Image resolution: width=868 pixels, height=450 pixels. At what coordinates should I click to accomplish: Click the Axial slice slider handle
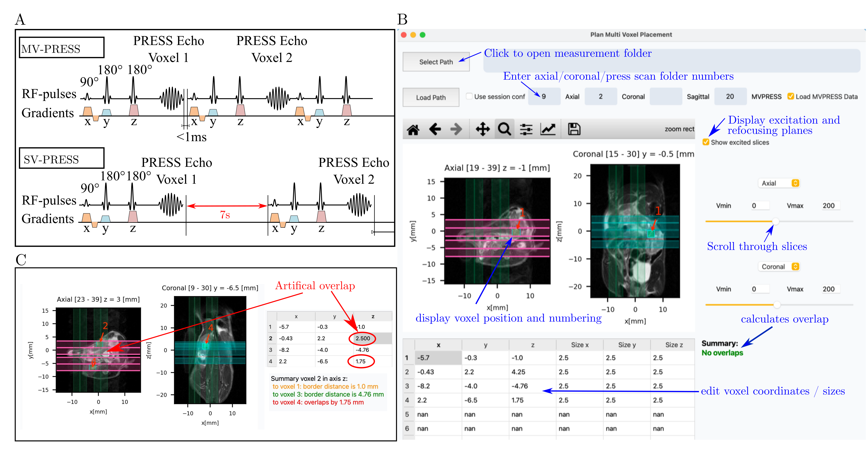point(775,221)
